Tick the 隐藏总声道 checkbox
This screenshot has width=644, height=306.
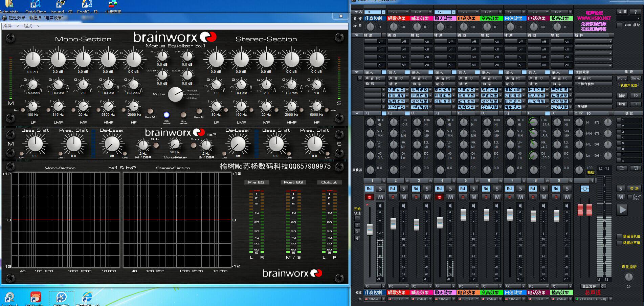click(x=619, y=243)
